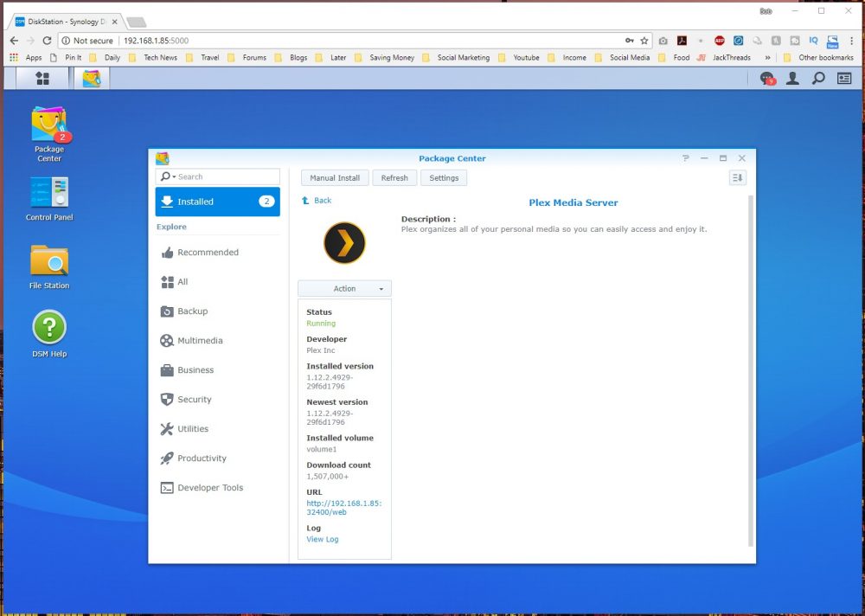Click the View Log link

tap(322, 539)
